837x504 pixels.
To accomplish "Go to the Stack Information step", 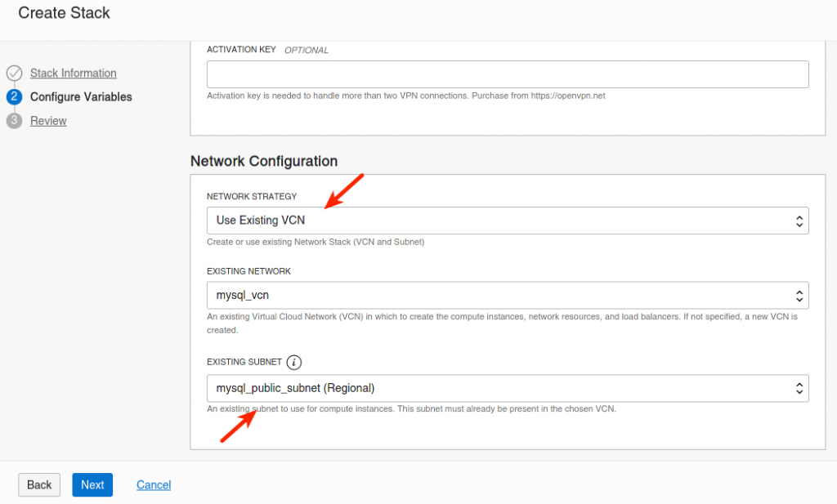I will pyautogui.click(x=74, y=74).
